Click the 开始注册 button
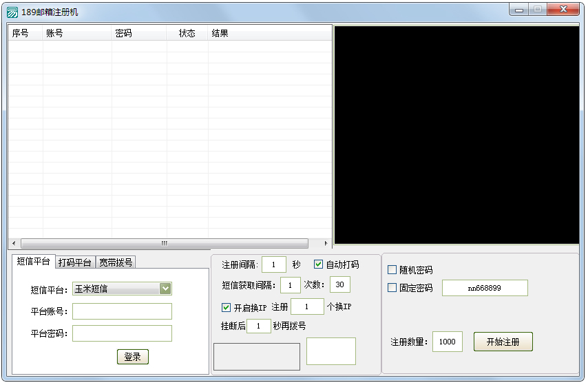The height and width of the screenshot is (385, 588). [x=503, y=342]
